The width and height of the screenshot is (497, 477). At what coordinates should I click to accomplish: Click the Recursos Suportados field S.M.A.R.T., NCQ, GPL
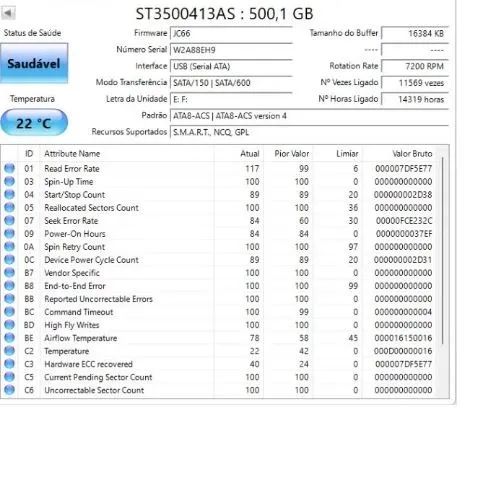[309, 132]
